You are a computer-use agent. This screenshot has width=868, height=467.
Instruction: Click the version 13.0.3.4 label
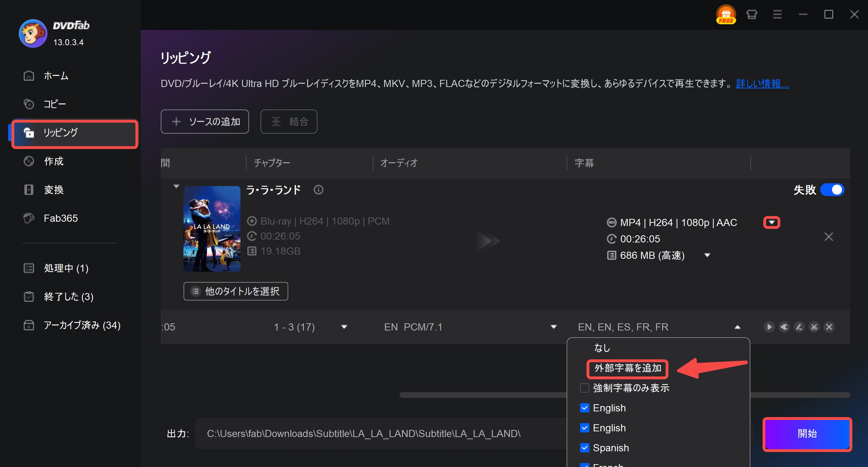68,42
